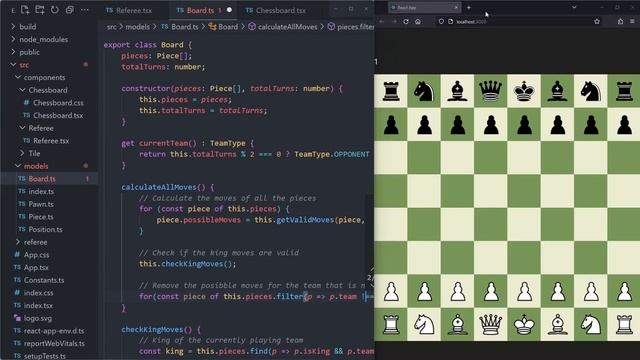Click the black king on the chessboard
The height and width of the screenshot is (360, 640).
pyautogui.click(x=524, y=91)
